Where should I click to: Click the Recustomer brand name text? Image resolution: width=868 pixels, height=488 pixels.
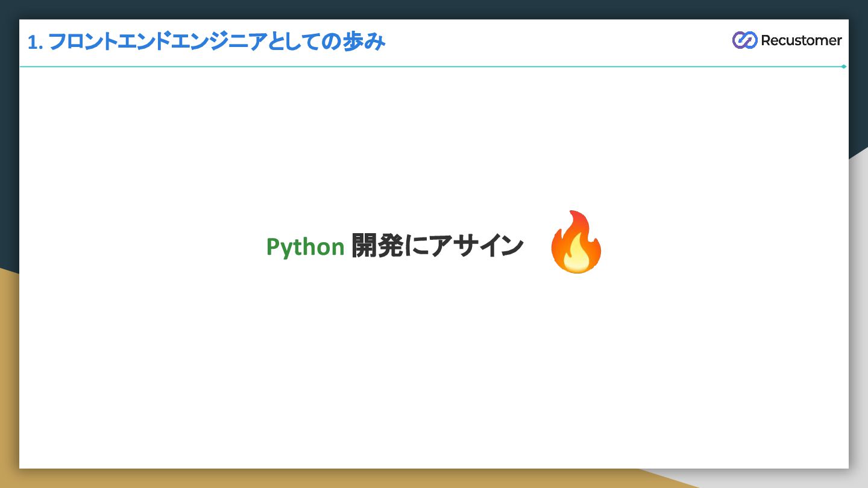click(801, 40)
